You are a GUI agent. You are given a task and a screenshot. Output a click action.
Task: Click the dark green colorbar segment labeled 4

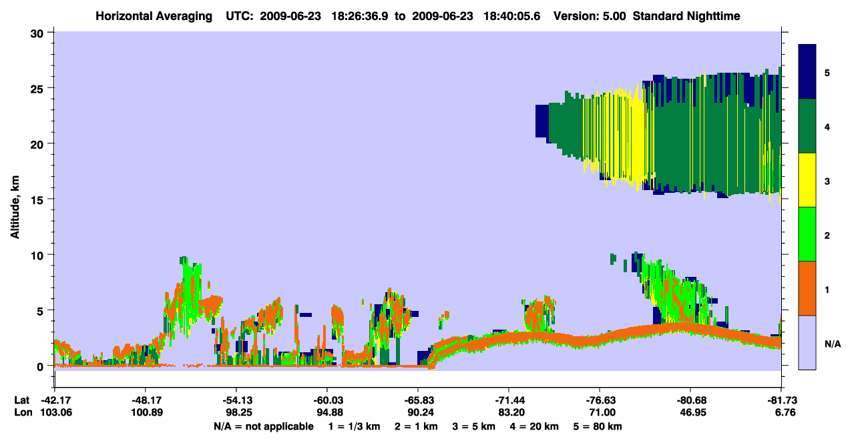[x=807, y=126]
